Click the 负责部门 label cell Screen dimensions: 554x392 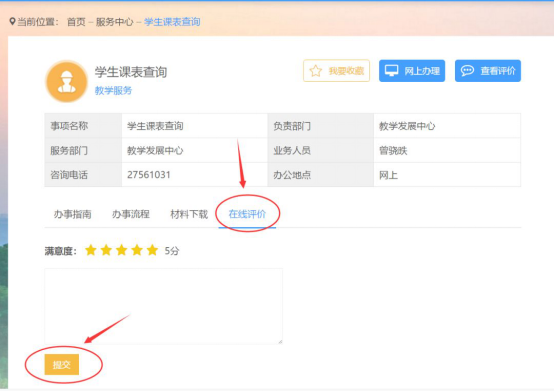point(320,126)
